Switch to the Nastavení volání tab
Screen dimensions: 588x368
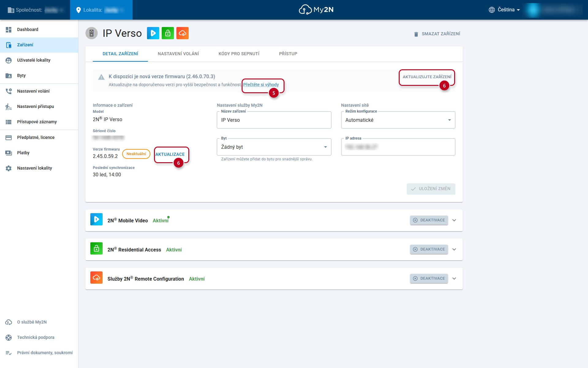(x=178, y=54)
